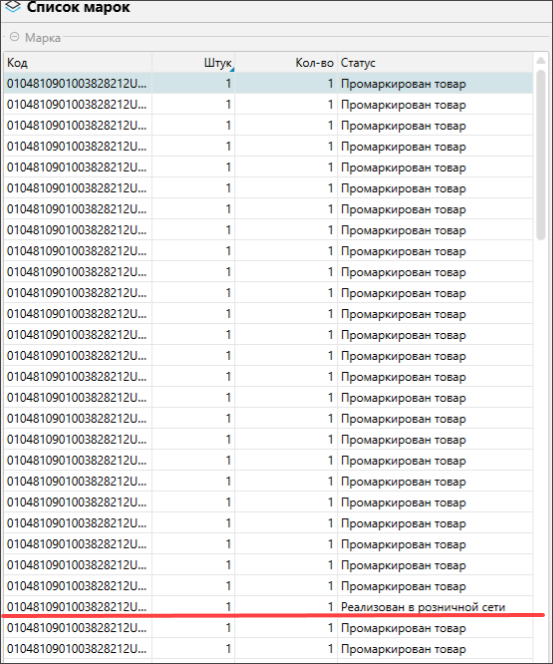Click the Штук value in the third row
Image resolution: width=553 pixels, height=664 pixels.
pyautogui.click(x=228, y=125)
